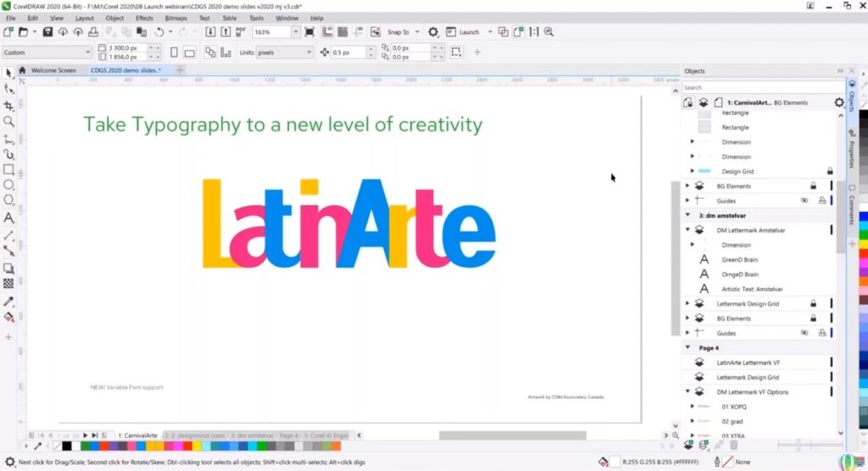
Task: Select the Ellipse tool
Action: click(8, 185)
